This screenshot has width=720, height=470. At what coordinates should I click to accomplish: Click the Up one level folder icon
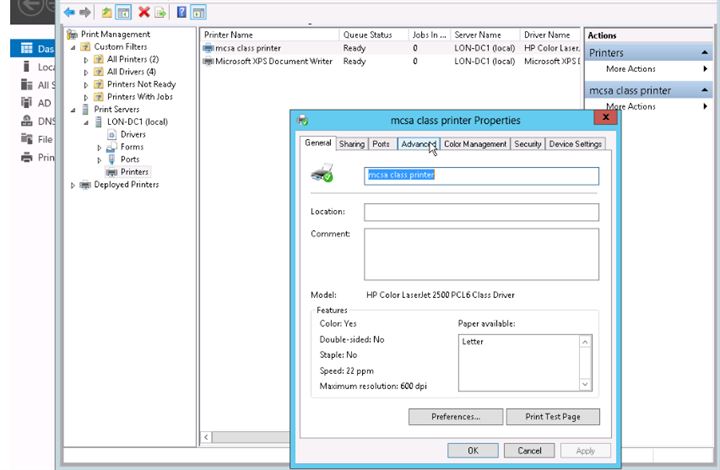pyautogui.click(x=107, y=12)
